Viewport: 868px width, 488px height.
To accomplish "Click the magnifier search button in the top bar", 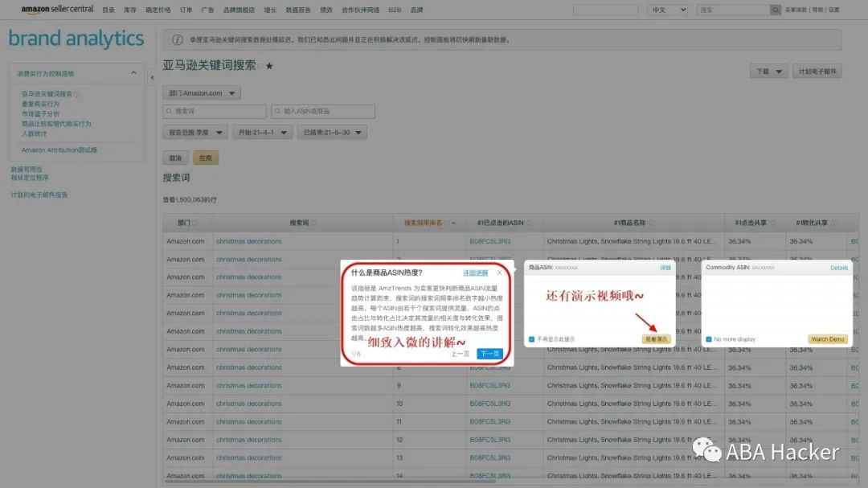I will 776,10.
